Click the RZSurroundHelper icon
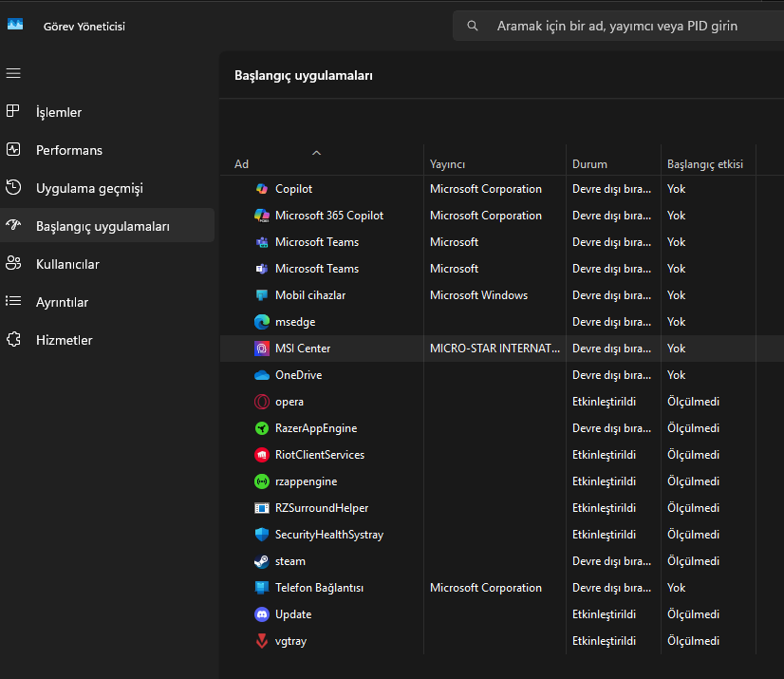784x679 pixels. tap(262, 508)
